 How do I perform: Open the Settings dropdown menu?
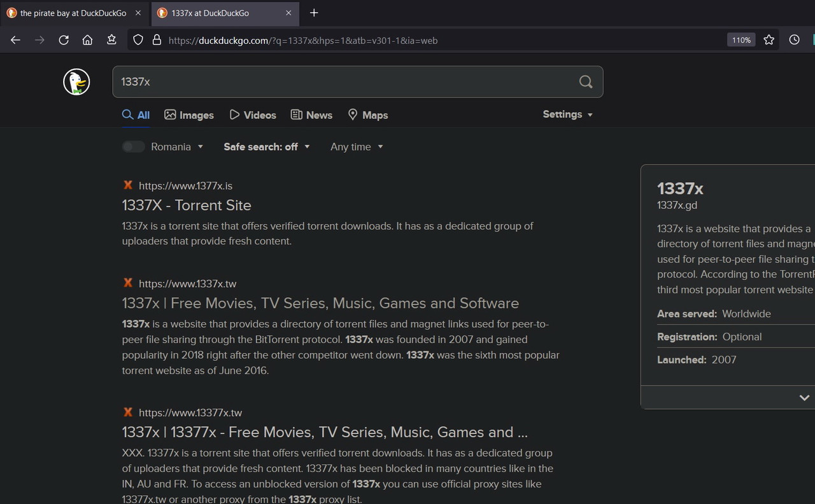tap(567, 115)
